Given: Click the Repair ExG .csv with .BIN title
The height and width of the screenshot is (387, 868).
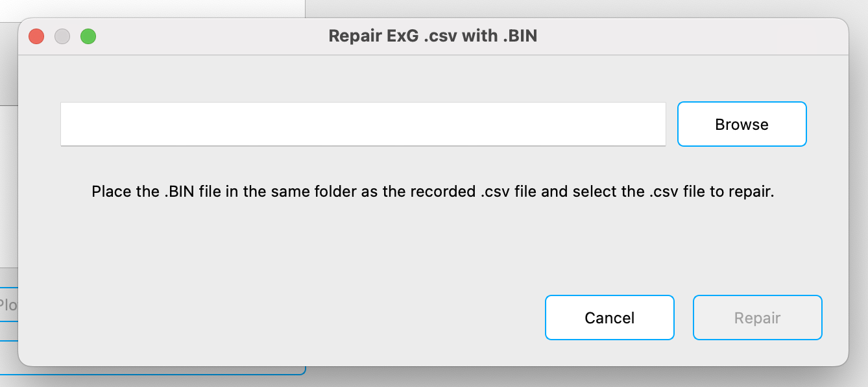Looking at the screenshot, I should (433, 36).
